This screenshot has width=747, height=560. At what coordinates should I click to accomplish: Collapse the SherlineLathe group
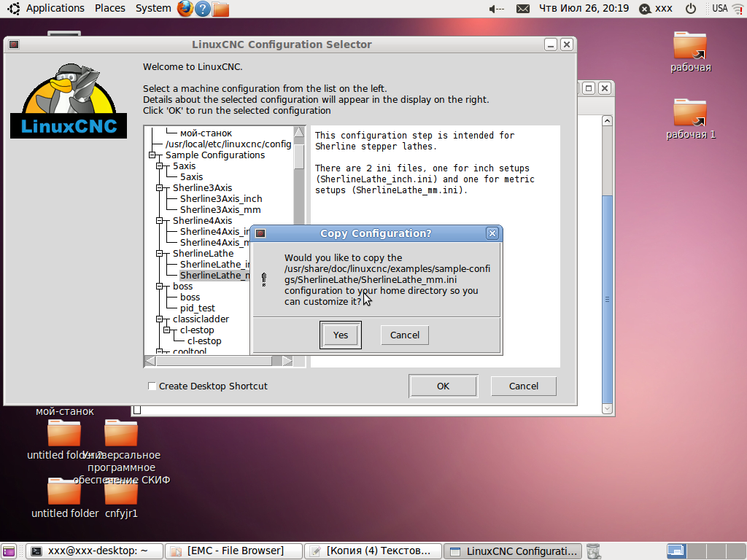(160, 254)
